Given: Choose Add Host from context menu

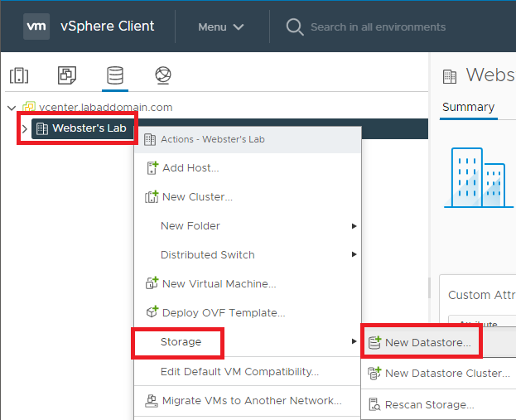Looking at the screenshot, I should click(190, 168).
